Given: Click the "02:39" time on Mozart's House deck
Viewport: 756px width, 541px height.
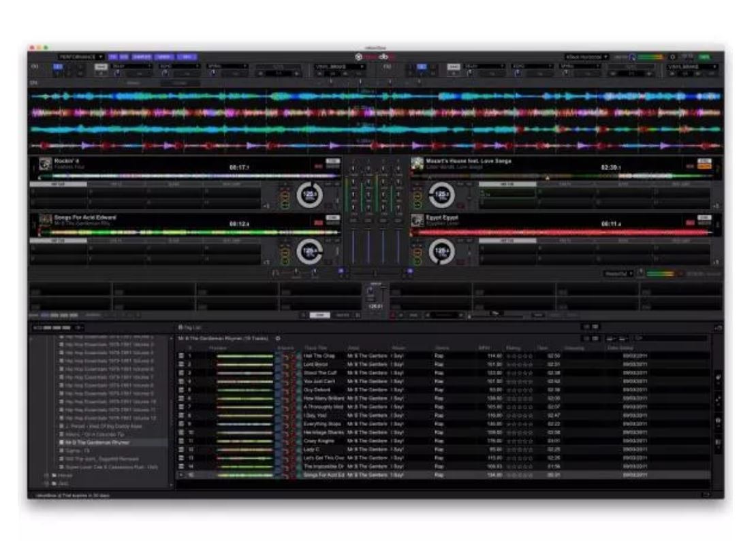Looking at the screenshot, I should [610, 167].
